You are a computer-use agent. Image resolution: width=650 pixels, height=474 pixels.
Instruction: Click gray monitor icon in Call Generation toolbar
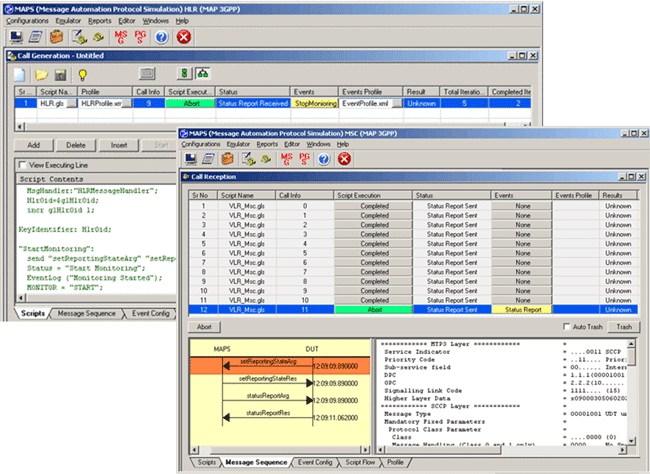tap(147, 74)
